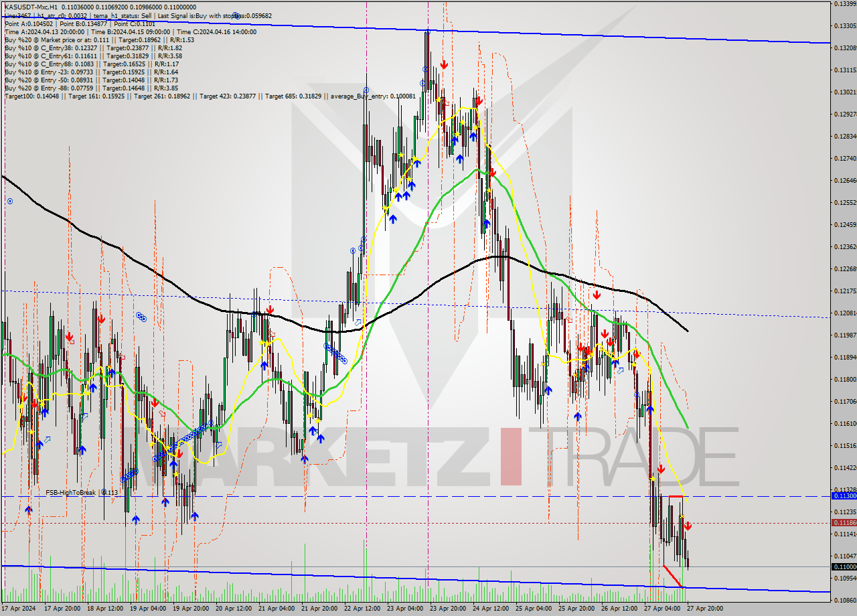This screenshot has height=616, width=857.
Task: Click the 0.11422 price axis label
Action: pyautogui.click(x=845, y=467)
